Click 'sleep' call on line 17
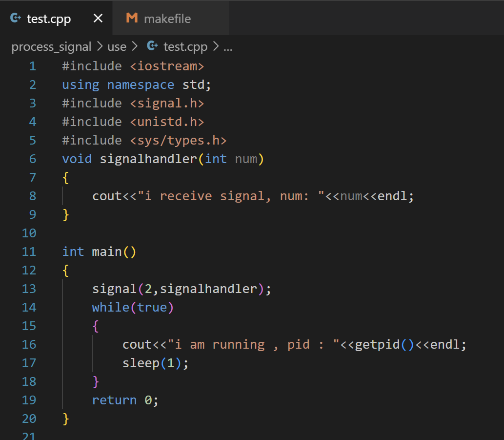504x440 pixels. click(x=141, y=363)
